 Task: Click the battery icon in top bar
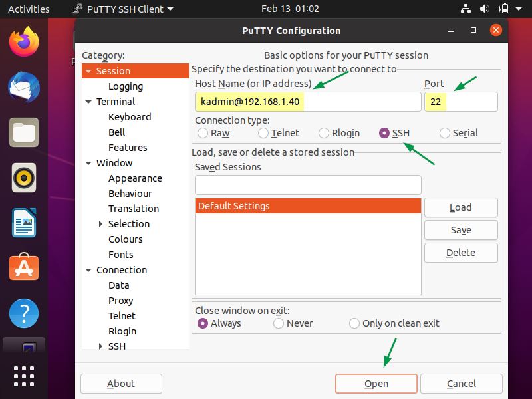(503, 9)
